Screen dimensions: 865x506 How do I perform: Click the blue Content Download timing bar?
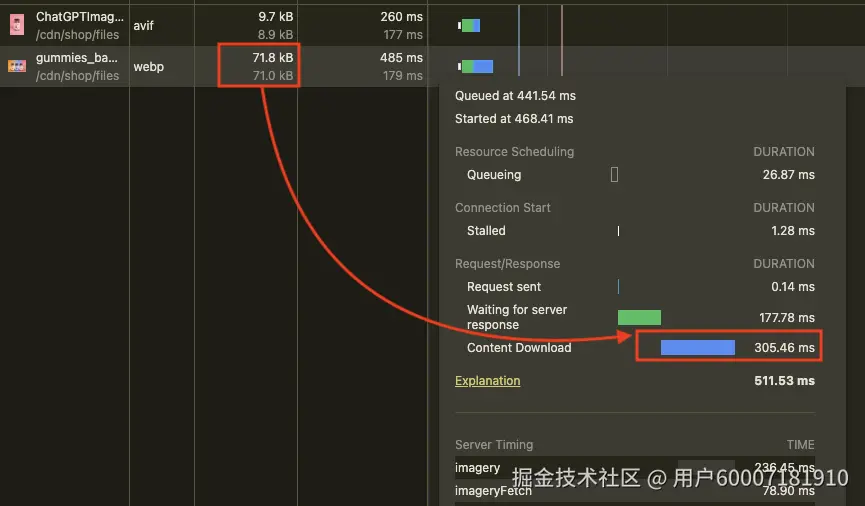point(698,347)
